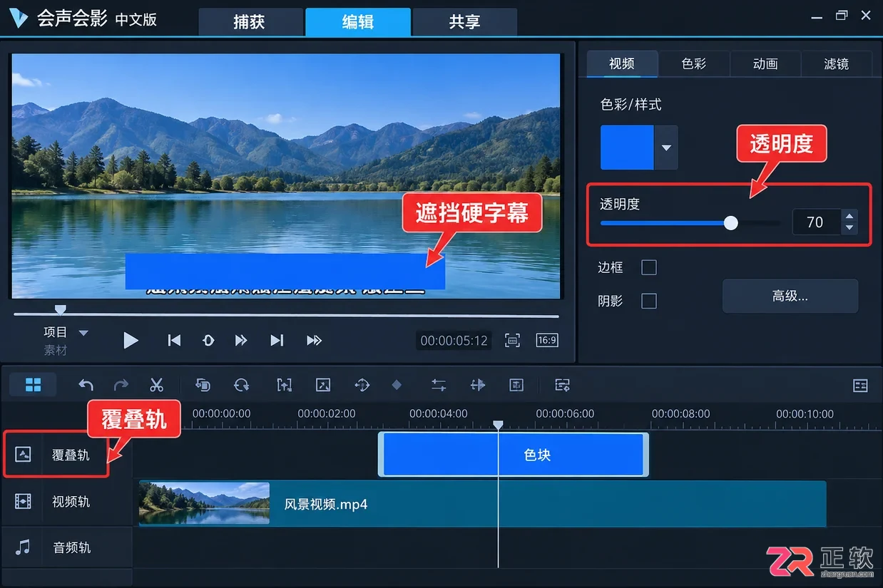Change the 16:9 aspect ratio setting
The image size is (883, 588).
tap(547, 341)
